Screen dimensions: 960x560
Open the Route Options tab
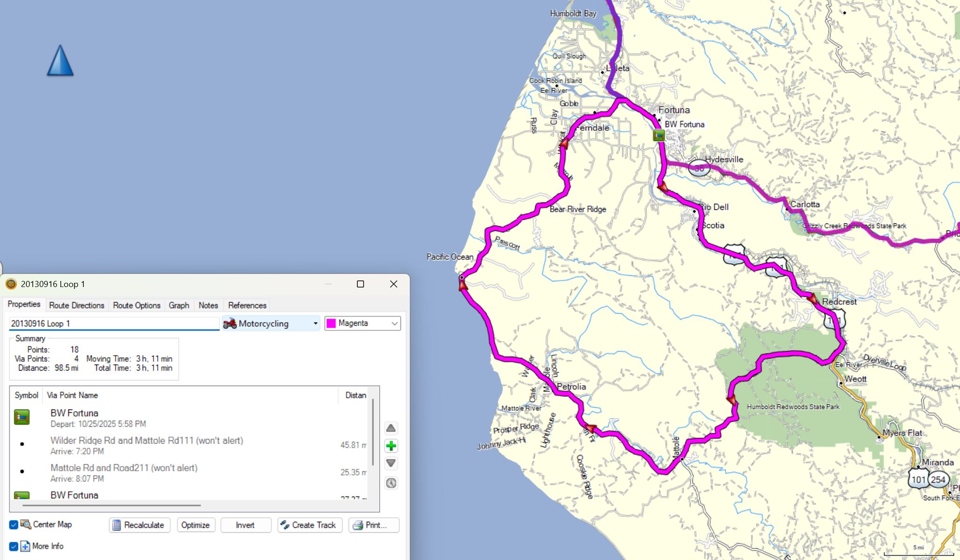pos(137,305)
